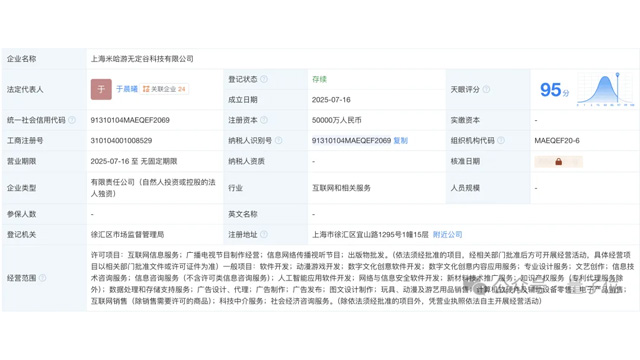
Task: Click the help icon beside 注册资本
Action: click(x=264, y=120)
